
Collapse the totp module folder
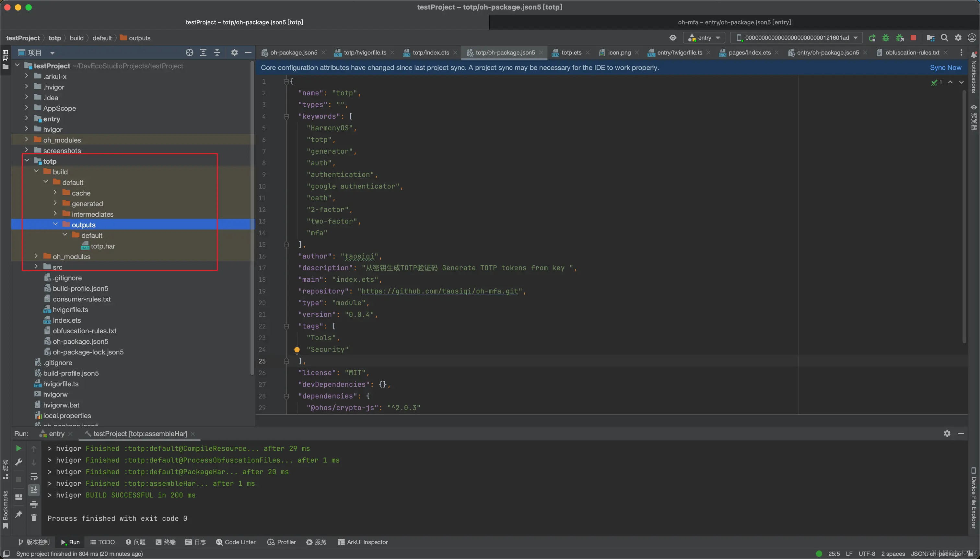click(27, 161)
